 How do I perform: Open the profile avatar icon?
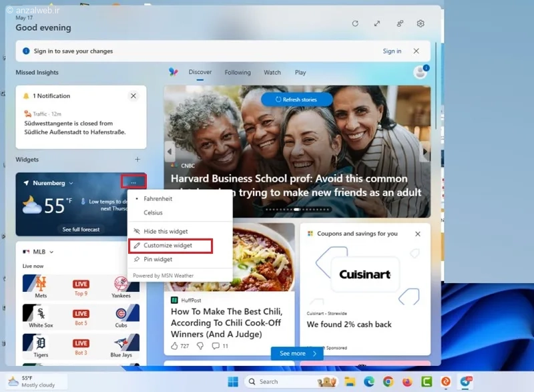420,73
